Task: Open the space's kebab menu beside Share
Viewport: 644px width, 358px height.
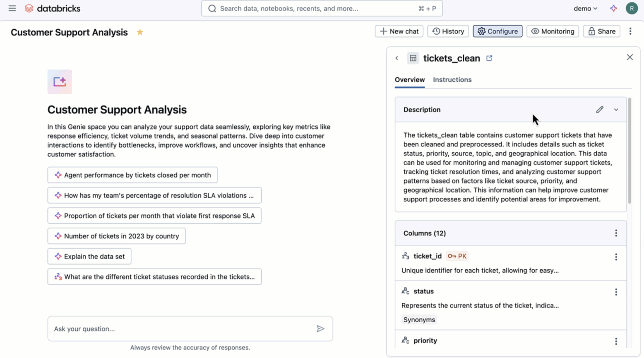Action: (630, 31)
